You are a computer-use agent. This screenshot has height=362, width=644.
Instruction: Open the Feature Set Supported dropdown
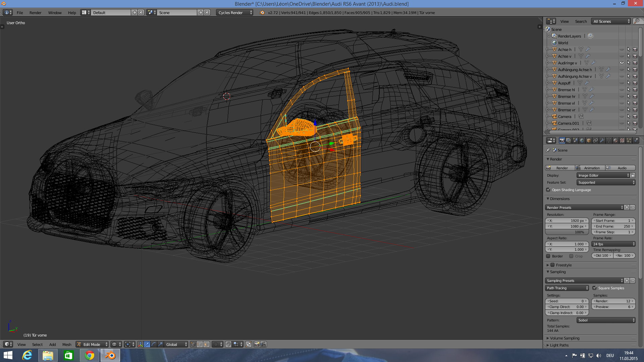coord(606,182)
